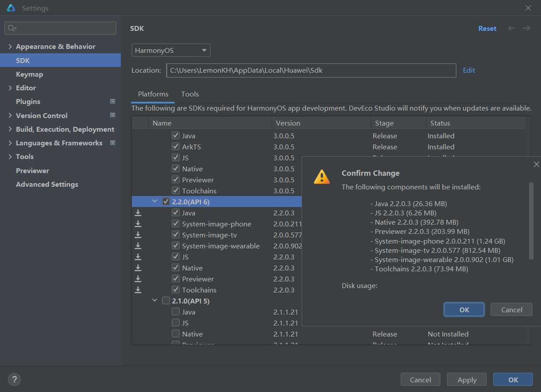Click the SDK Location path field
This screenshot has width=541, height=392.
coord(311,70)
